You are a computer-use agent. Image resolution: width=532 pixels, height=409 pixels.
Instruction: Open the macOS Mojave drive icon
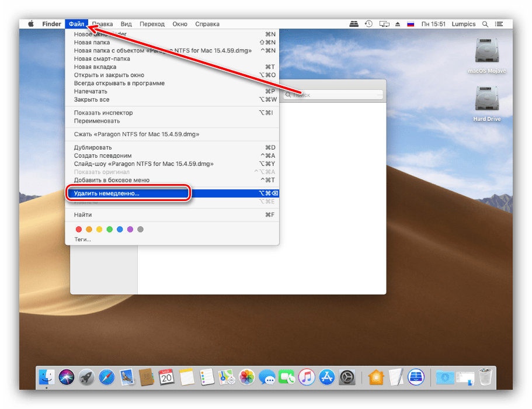coord(486,54)
